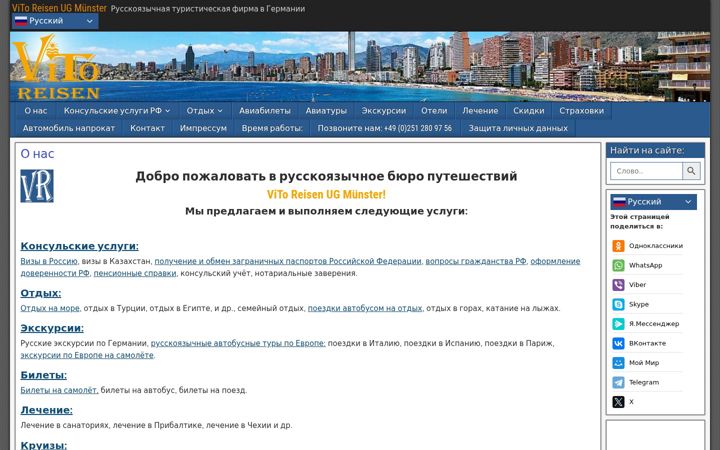Click the Telegram share icon

click(618, 382)
